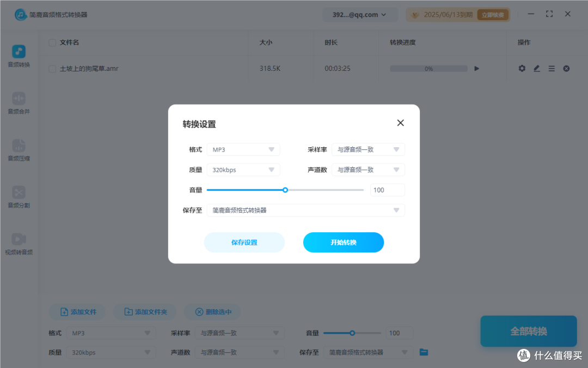Image resolution: width=588 pixels, height=368 pixels.
Task: Open the 音频压缩 sidebar section
Action: [x=19, y=150]
